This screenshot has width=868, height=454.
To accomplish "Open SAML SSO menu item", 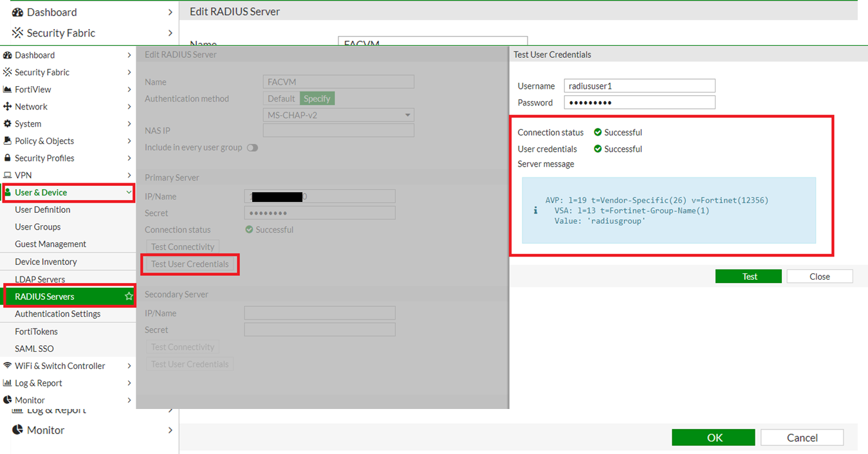I will [34, 349].
